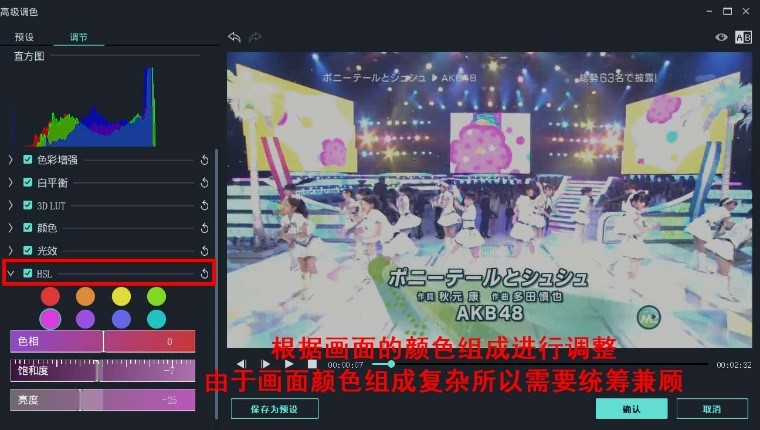The image size is (760, 430).
Task: Uncheck the 光效 checkbox
Action: (28, 250)
